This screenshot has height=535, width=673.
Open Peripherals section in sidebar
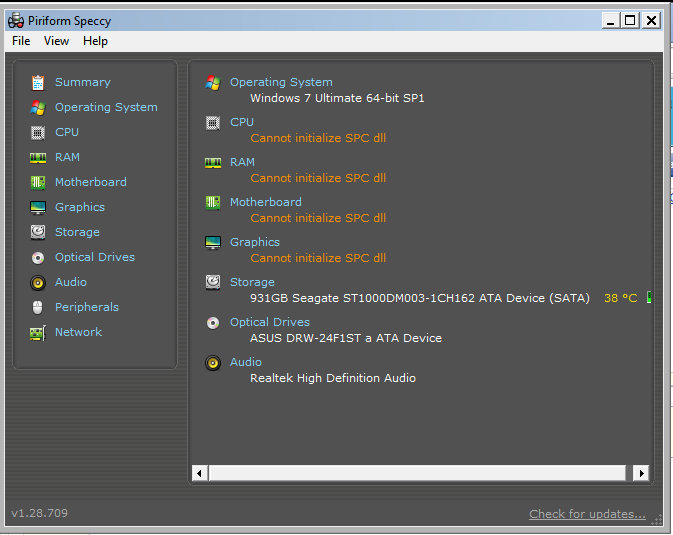click(87, 307)
